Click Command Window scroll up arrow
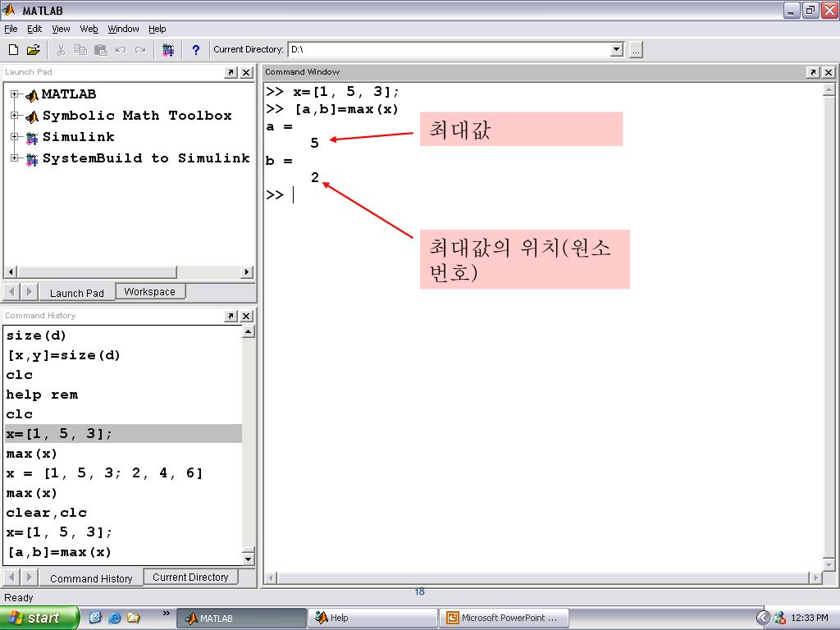840x630 pixels. 829,90
